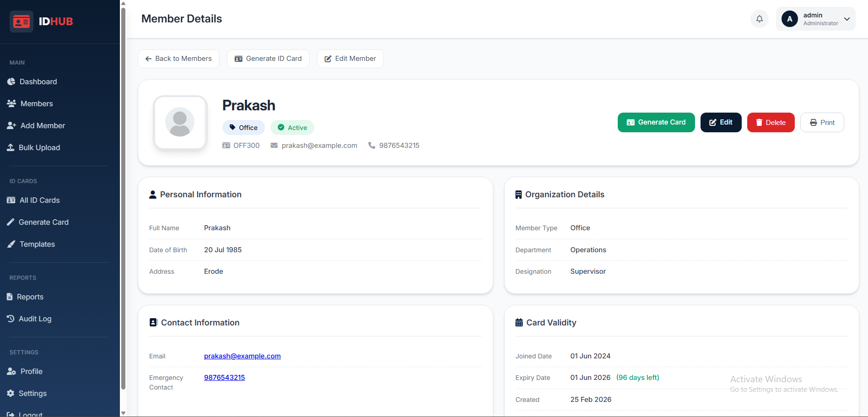
Task: Click the dark Edit button
Action: click(721, 122)
